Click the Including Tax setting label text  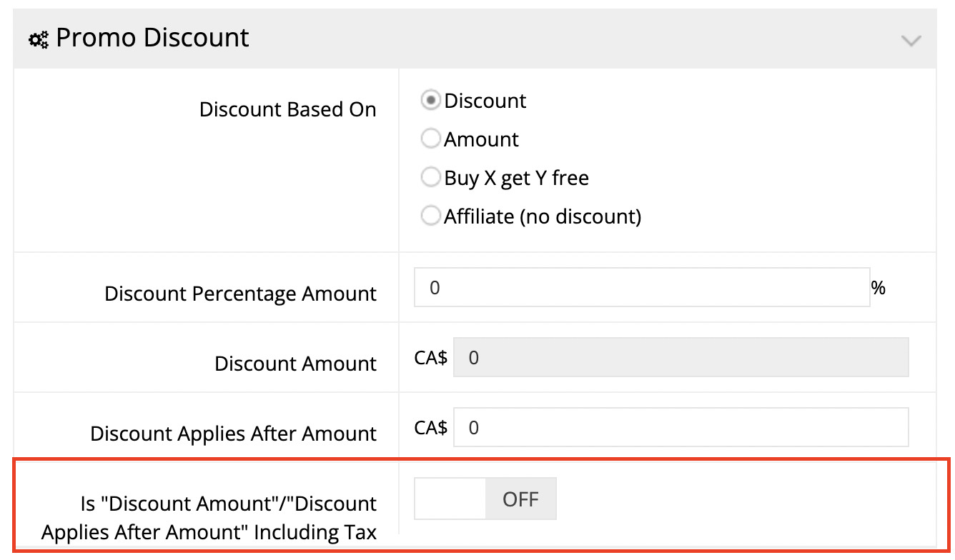pos(209,518)
